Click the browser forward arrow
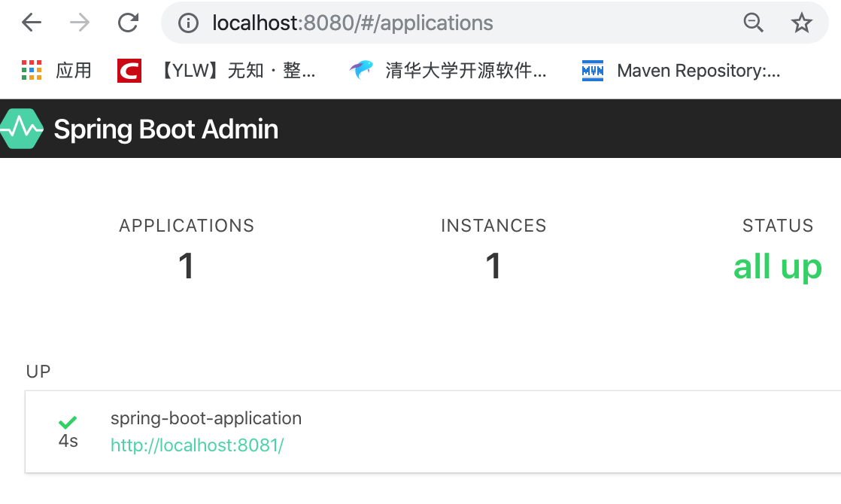 click(80, 23)
